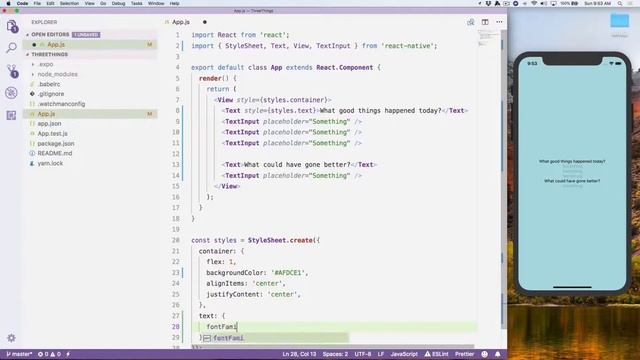The width and height of the screenshot is (640, 360).
Task: Expand the .expo folder
Action: (x=45, y=64)
